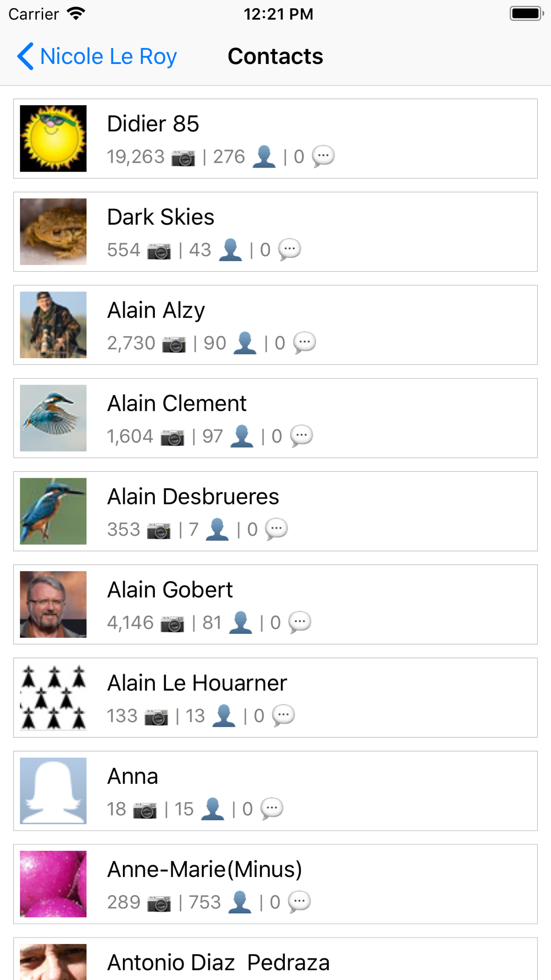The image size is (551, 980).
Task: Tap the person icon in Alain Desbrueres row
Action: pos(217,530)
